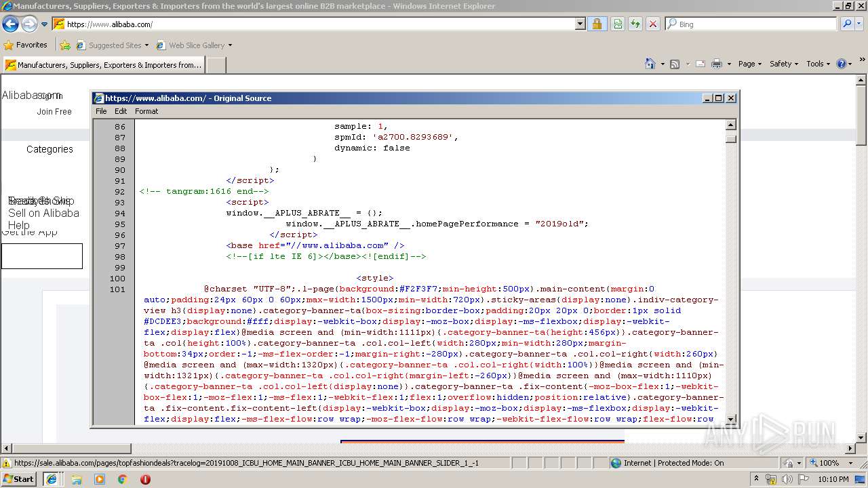
Task: Open File menu in Original Source window
Action: click(x=101, y=111)
